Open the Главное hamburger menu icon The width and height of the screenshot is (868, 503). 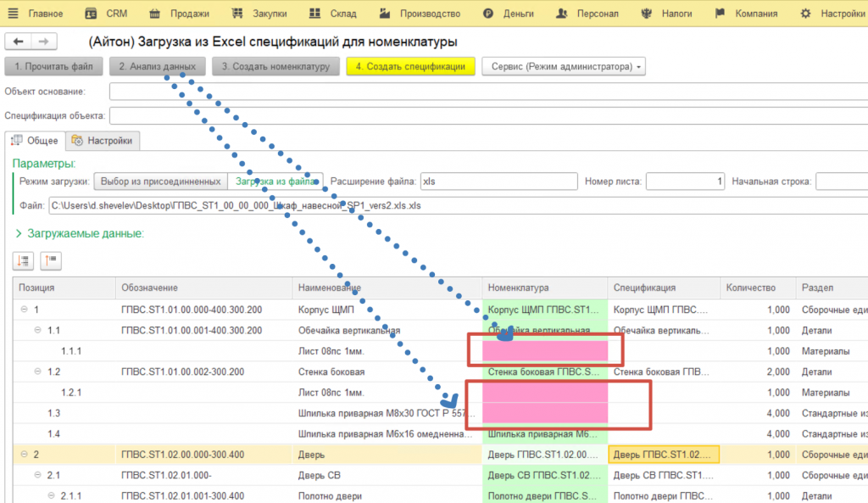pos(12,14)
